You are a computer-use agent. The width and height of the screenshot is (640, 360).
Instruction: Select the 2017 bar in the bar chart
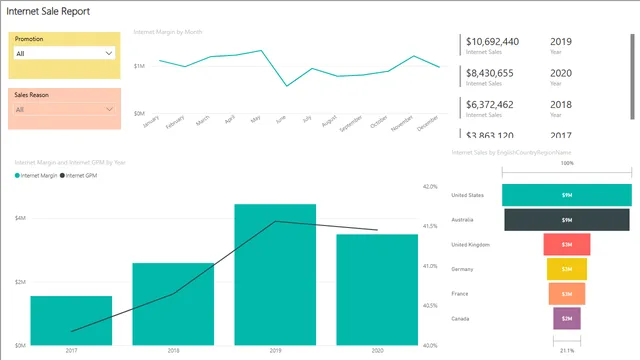click(x=71, y=320)
